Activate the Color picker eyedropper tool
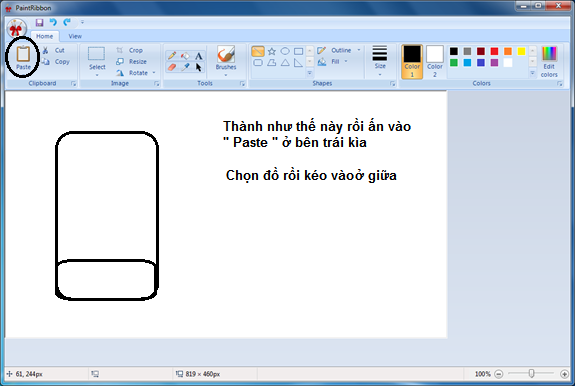Viewport: 577px width, 387px height. click(185, 67)
